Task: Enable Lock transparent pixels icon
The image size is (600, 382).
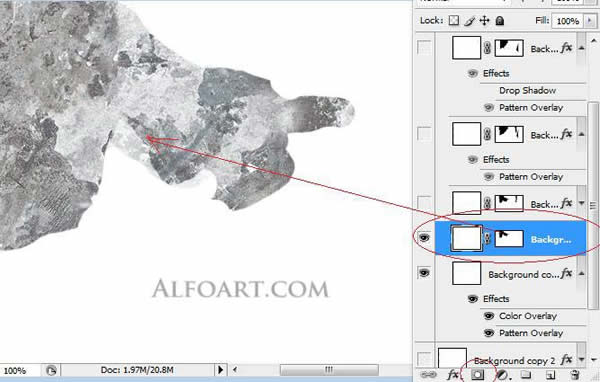Action: pos(453,20)
